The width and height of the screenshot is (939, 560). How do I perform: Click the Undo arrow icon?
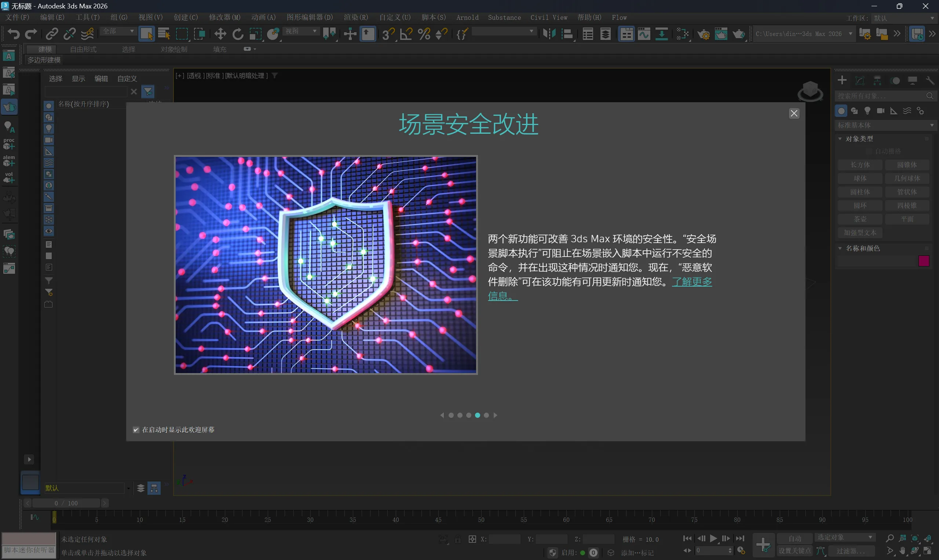tap(14, 34)
